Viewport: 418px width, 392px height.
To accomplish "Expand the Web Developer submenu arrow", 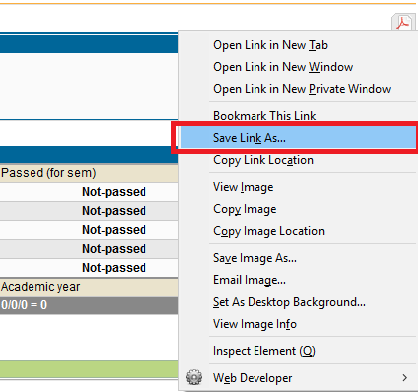I will [x=405, y=377].
